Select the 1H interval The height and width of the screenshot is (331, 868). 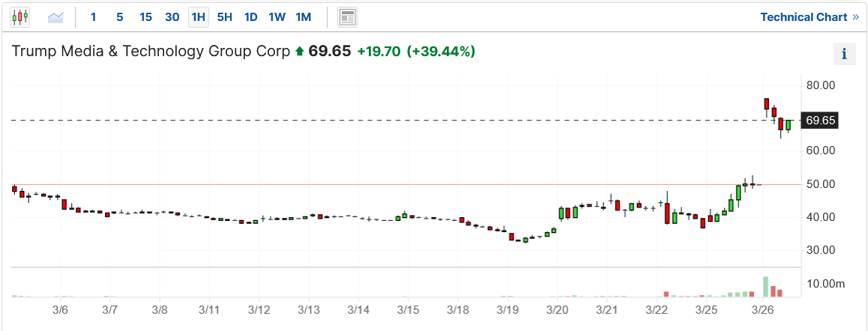[198, 17]
